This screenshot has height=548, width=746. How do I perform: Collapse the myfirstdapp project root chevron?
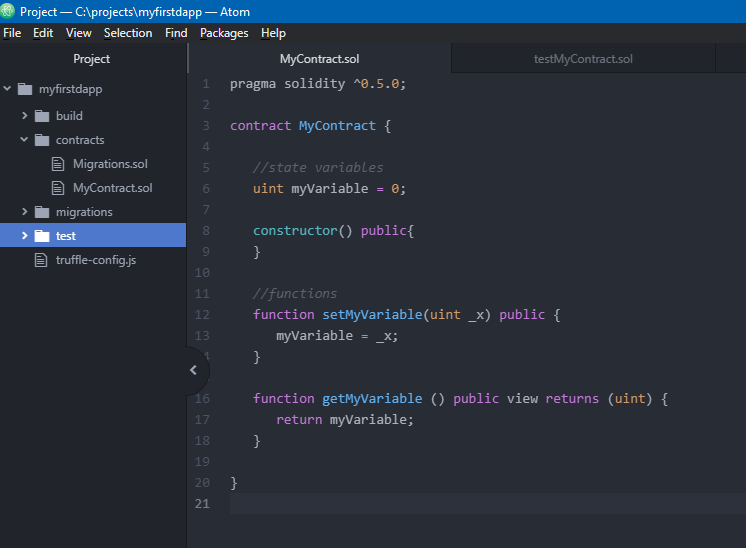[x=8, y=89]
